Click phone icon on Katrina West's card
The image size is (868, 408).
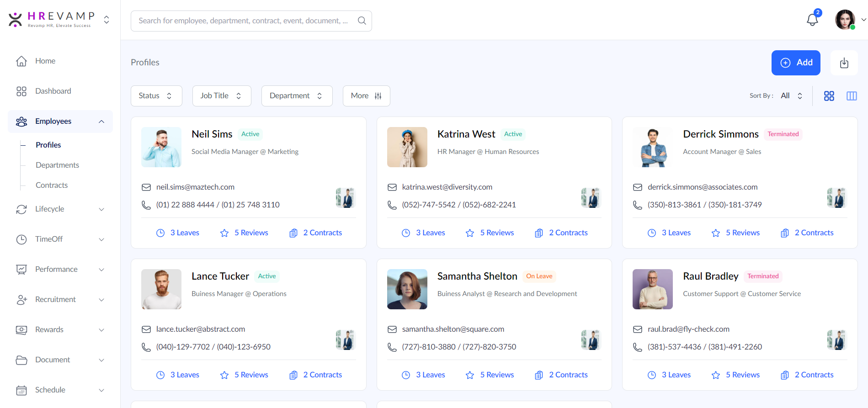click(x=392, y=205)
